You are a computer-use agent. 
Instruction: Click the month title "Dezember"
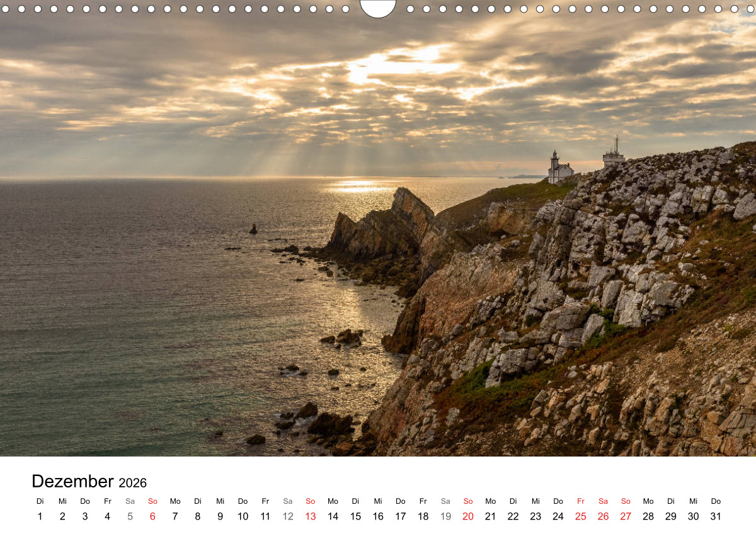tap(72, 481)
